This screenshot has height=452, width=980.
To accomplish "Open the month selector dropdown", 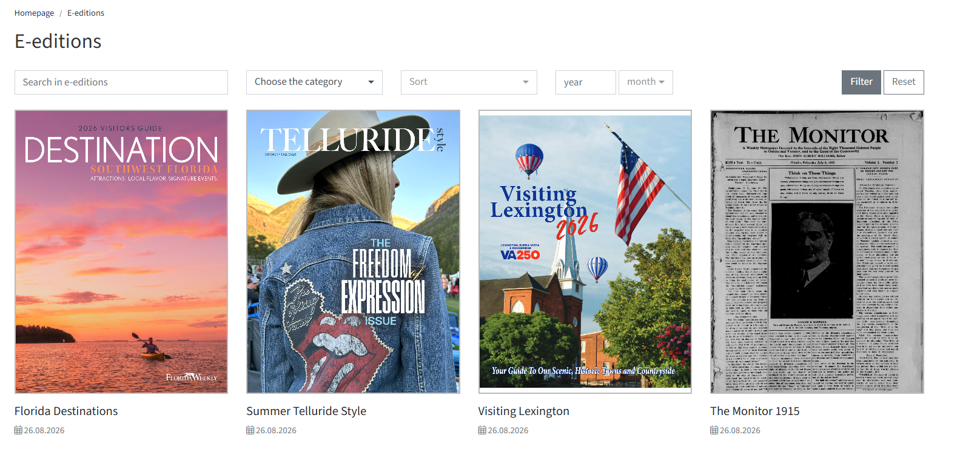I will pyautogui.click(x=646, y=82).
